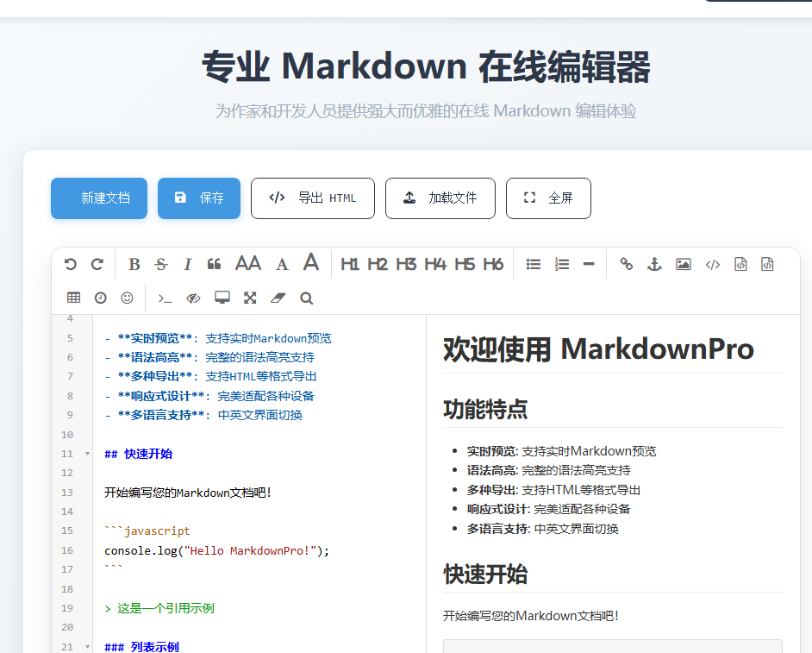Click preview bullet 响应式设计
Screen dimensions: 812x653
(549, 509)
